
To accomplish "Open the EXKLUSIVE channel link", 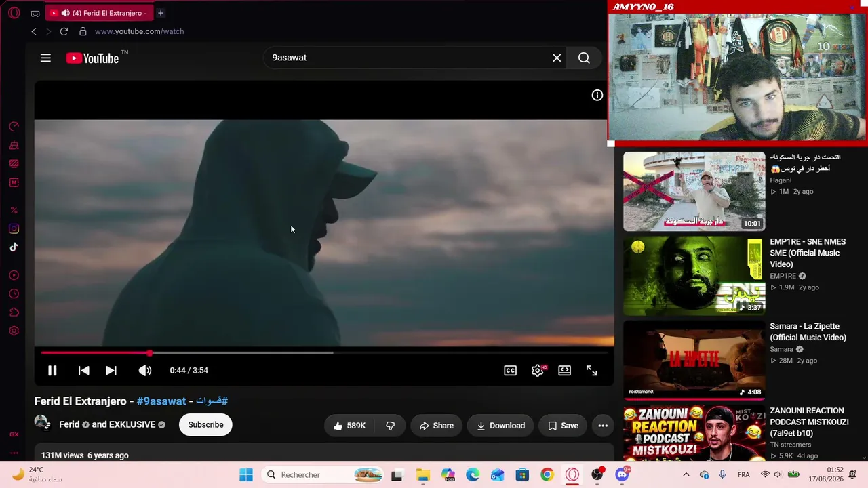I will (x=132, y=425).
